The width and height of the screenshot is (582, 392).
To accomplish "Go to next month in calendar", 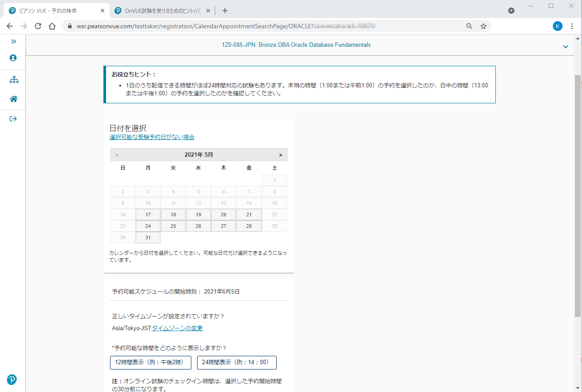I will click(281, 155).
